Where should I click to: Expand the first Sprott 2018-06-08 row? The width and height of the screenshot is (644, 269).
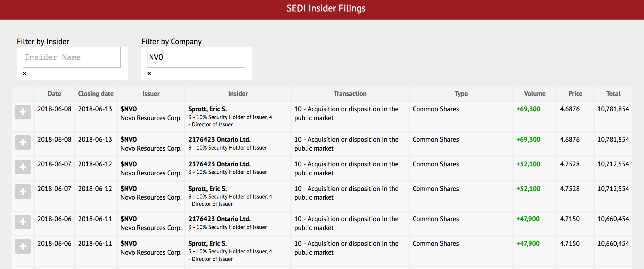[x=23, y=112]
